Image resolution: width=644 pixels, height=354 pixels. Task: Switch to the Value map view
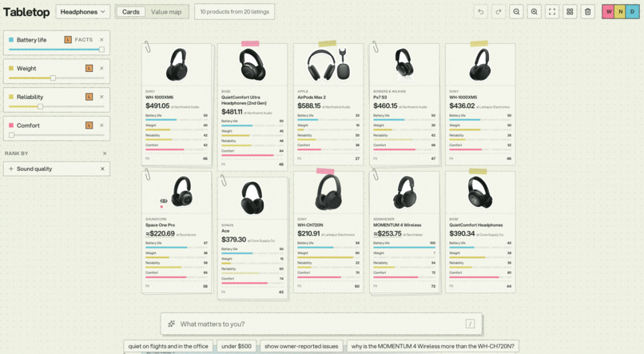pyautogui.click(x=166, y=12)
